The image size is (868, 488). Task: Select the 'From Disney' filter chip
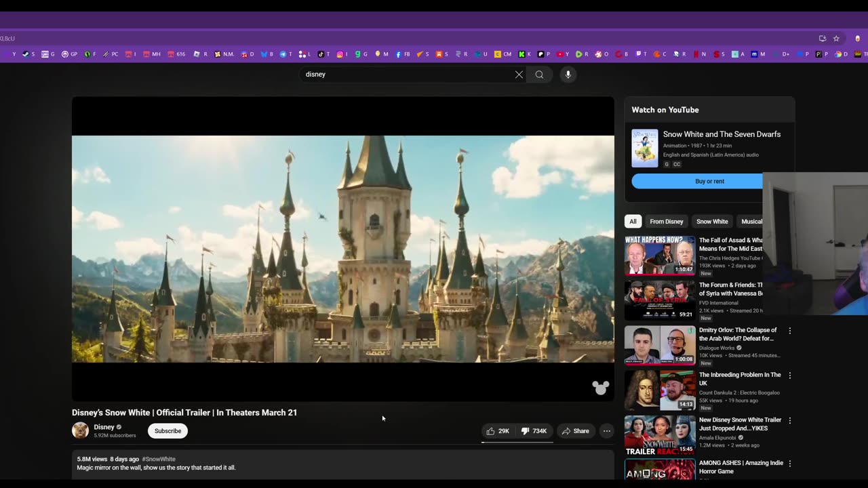[666, 222]
